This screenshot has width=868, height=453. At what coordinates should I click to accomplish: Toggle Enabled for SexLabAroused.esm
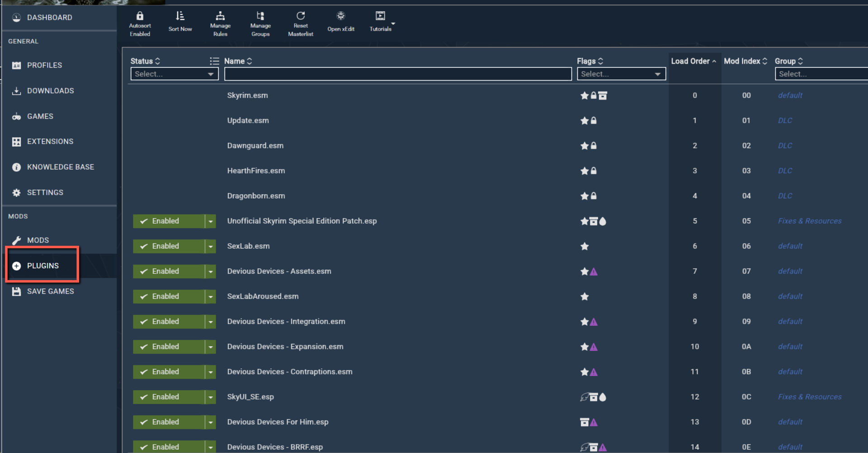[x=169, y=296]
